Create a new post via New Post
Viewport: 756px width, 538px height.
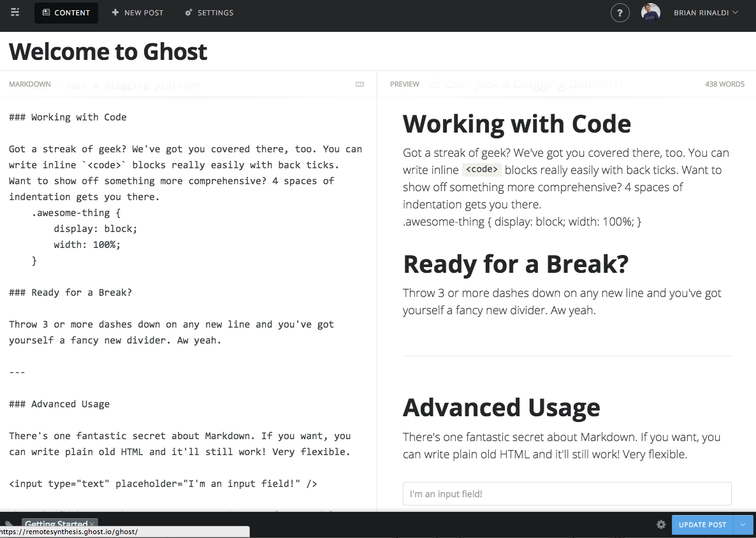(138, 13)
